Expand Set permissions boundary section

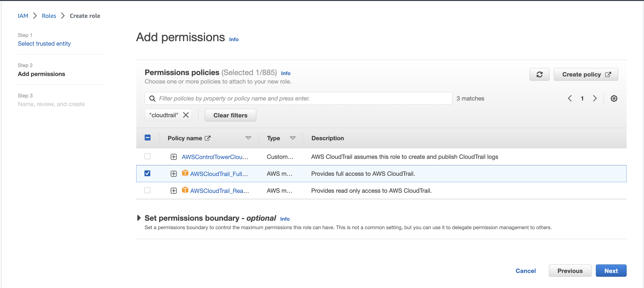pos(139,218)
